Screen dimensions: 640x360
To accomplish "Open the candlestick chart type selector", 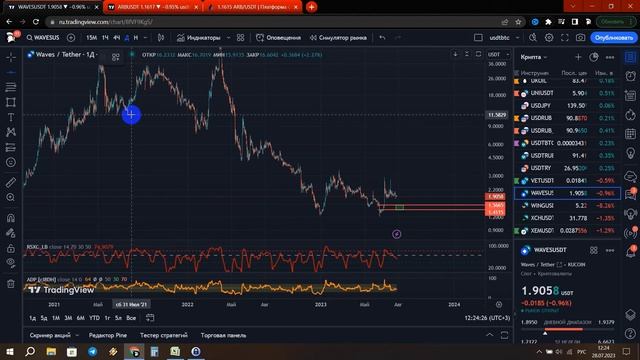I will 161,38.
